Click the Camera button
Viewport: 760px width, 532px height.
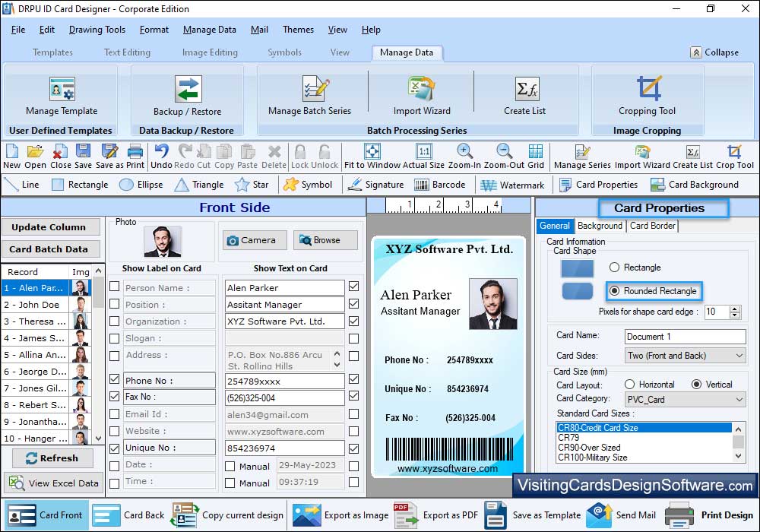click(255, 240)
